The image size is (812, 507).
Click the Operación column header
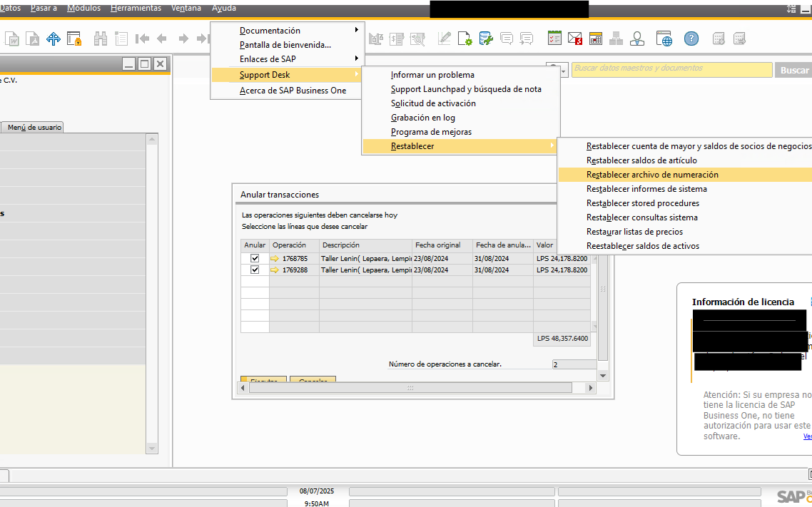(x=294, y=245)
